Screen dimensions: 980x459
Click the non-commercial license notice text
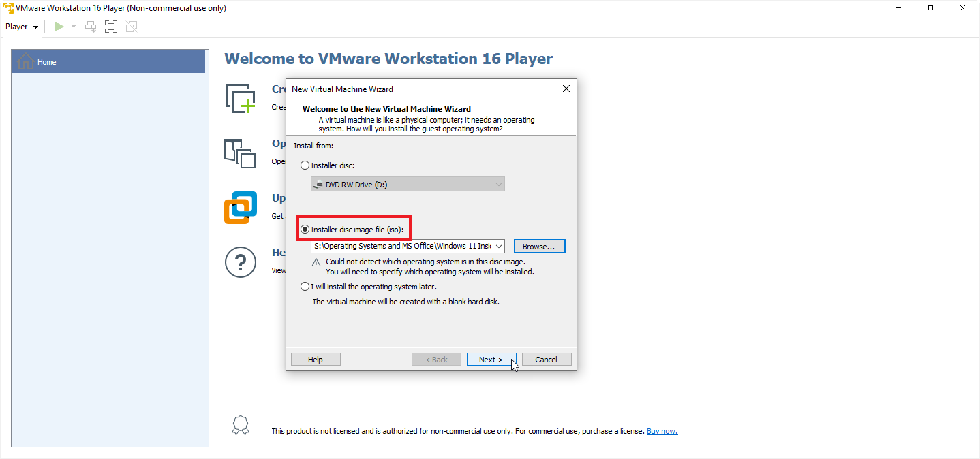pyautogui.click(x=457, y=431)
